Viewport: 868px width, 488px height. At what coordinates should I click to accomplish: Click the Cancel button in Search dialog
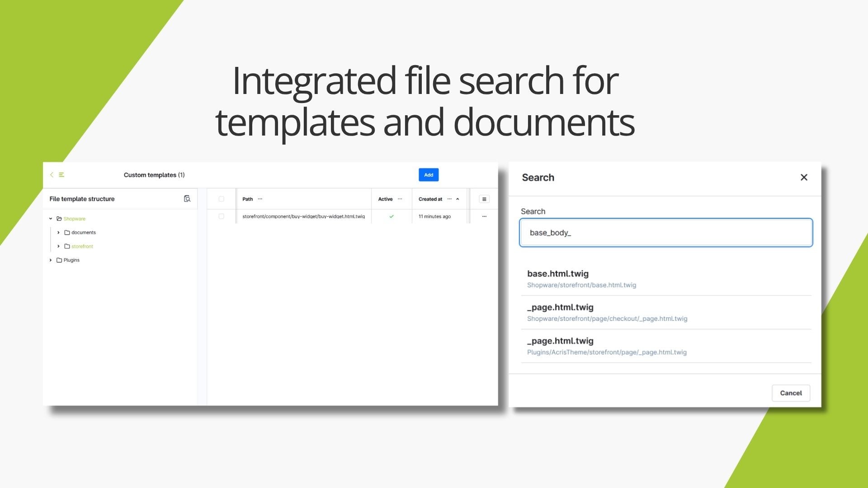point(791,393)
